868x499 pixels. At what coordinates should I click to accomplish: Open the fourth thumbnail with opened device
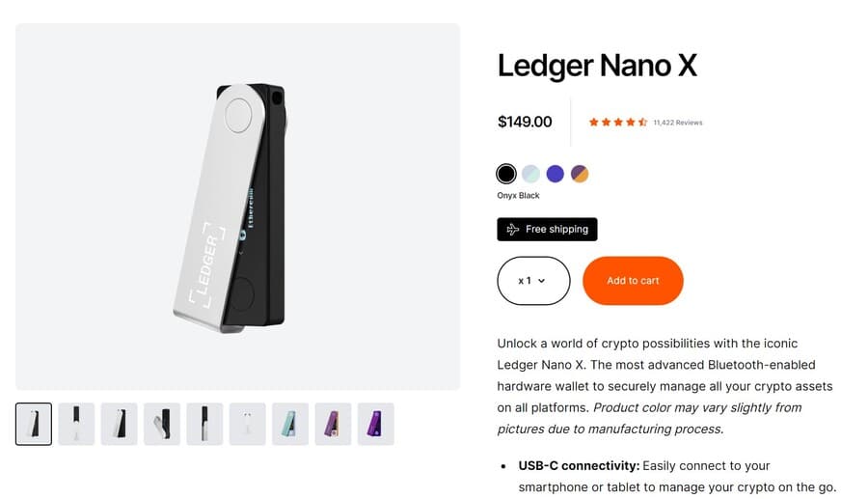click(162, 424)
